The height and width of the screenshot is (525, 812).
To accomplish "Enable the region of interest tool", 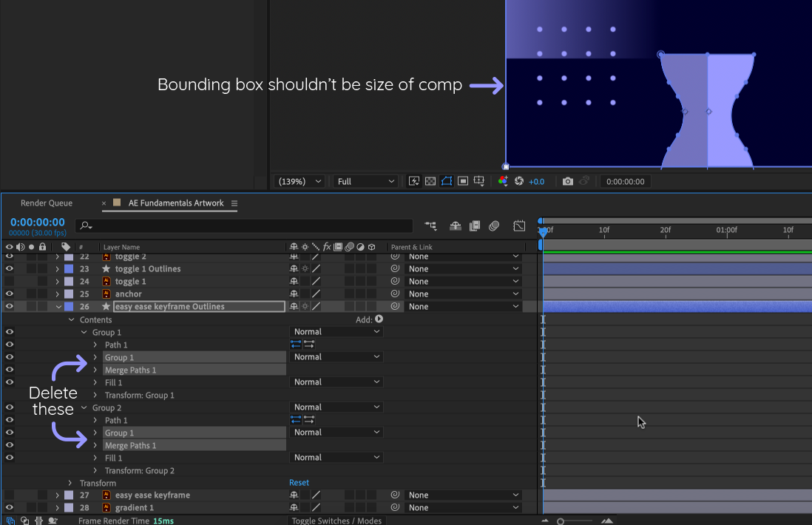I will (462, 181).
